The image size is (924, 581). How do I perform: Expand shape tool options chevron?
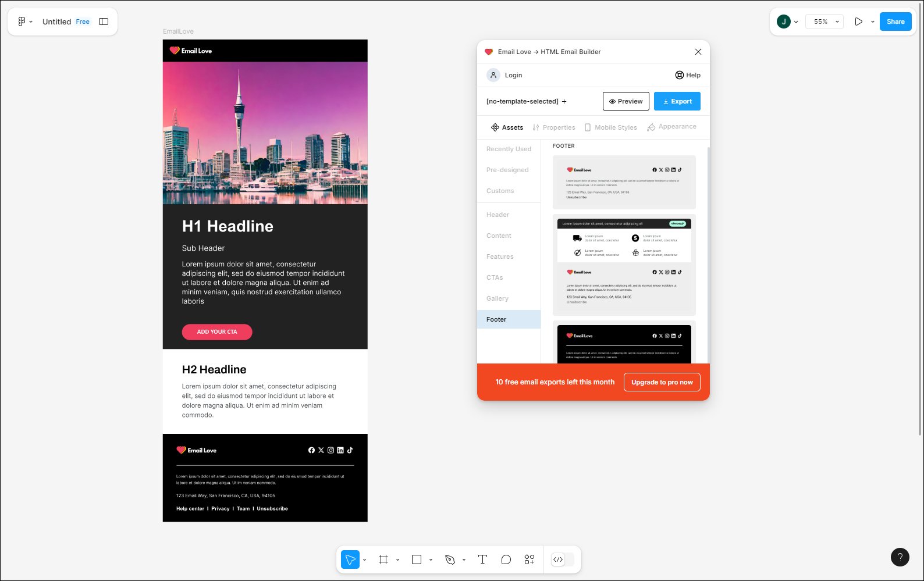point(431,560)
